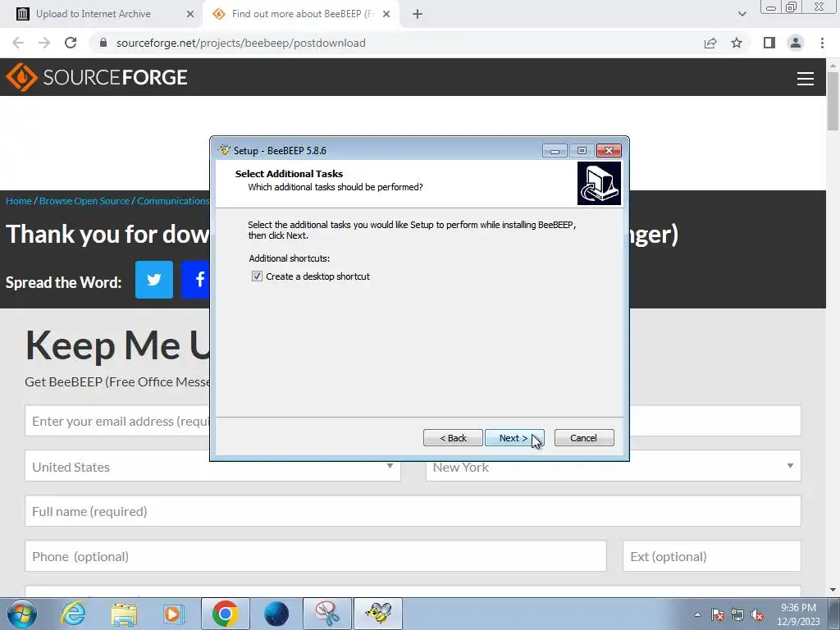
Task: Open the blue globe taskbar app
Action: tap(276, 614)
